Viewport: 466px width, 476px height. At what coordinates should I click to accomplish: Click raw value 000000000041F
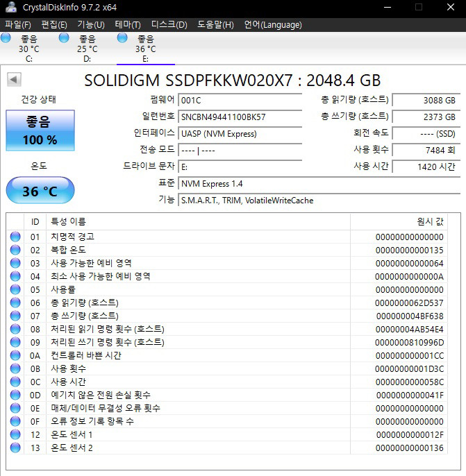click(410, 396)
